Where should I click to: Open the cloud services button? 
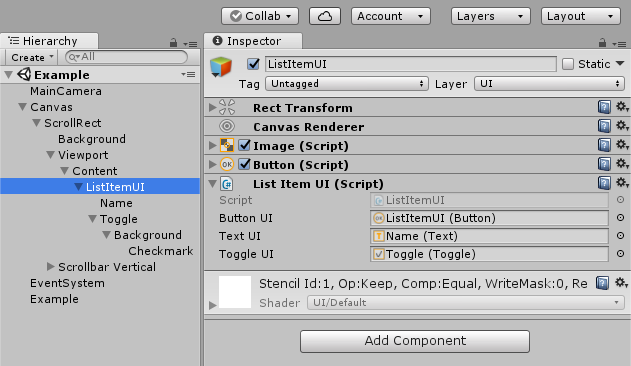point(325,16)
